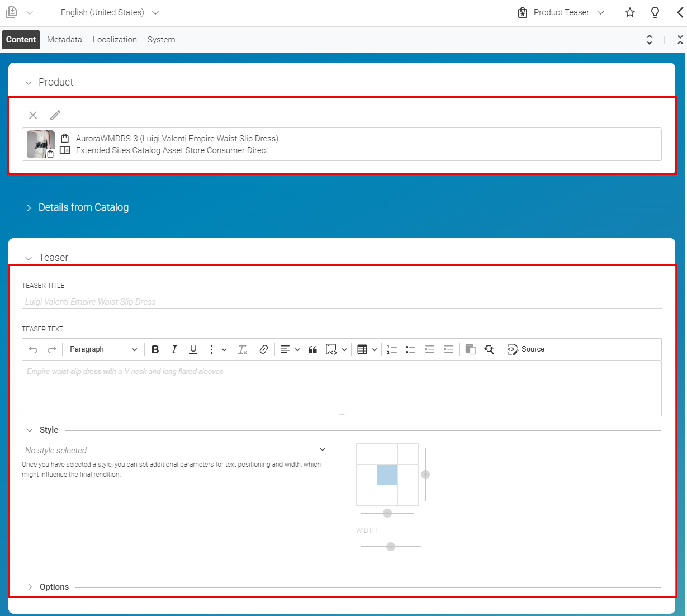
Task: Click the Teaser Title input field
Action: coord(342,302)
